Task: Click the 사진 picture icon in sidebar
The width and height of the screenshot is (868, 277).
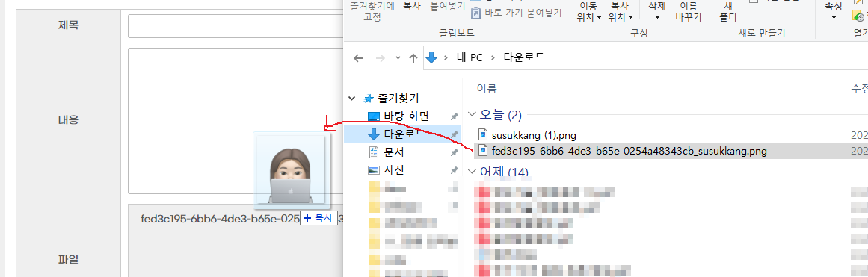Action: pyautogui.click(x=375, y=169)
